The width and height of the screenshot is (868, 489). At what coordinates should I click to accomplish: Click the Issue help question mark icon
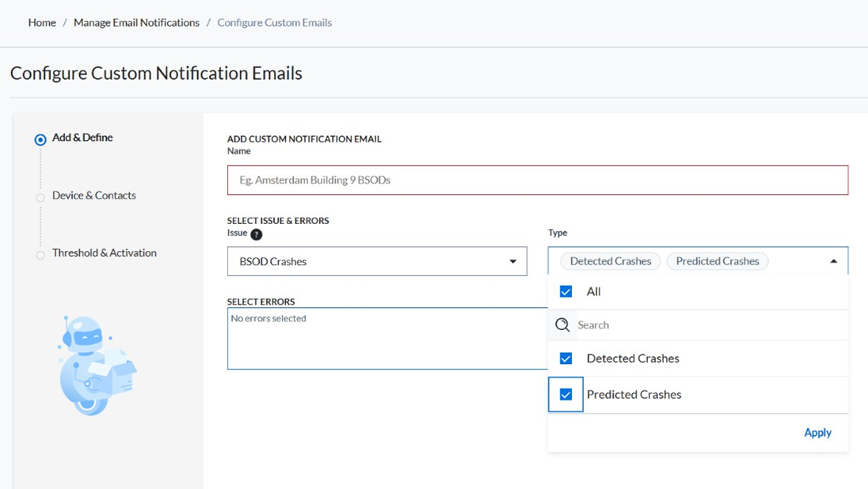tap(256, 234)
